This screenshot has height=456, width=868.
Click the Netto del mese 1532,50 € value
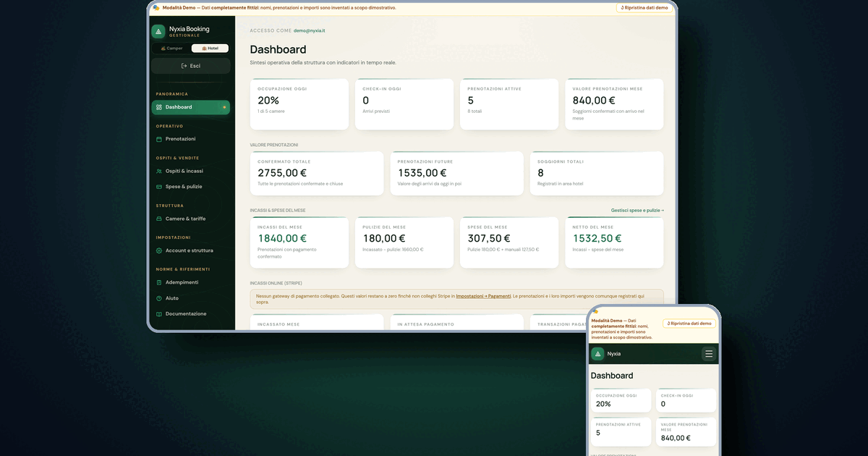tap(597, 238)
